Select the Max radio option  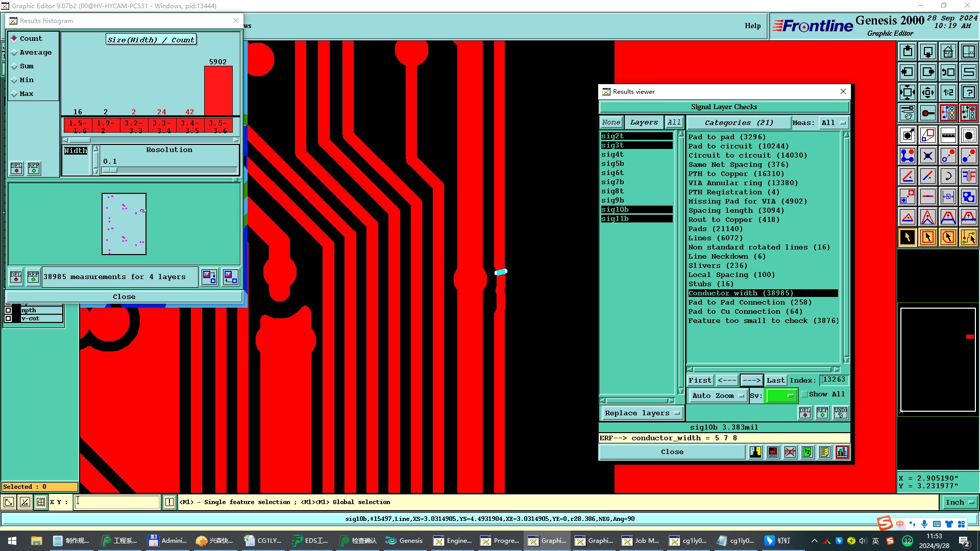(14, 94)
